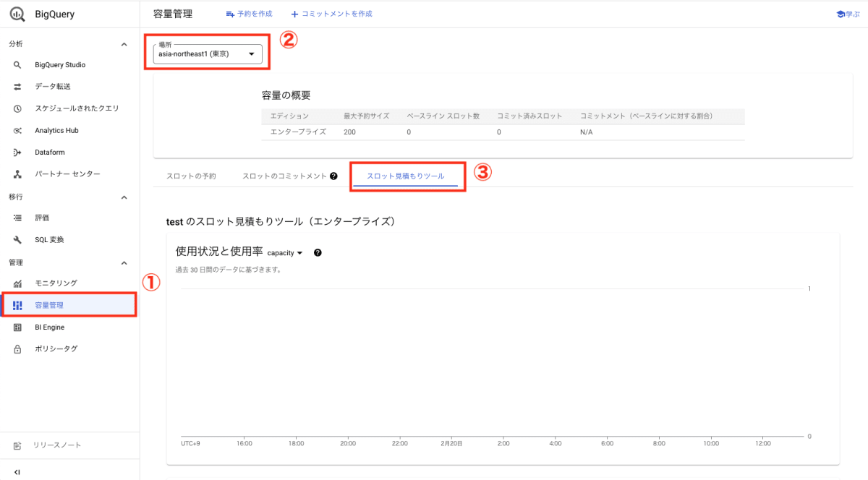Click the 容量の概要 heading

pyautogui.click(x=286, y=95)
